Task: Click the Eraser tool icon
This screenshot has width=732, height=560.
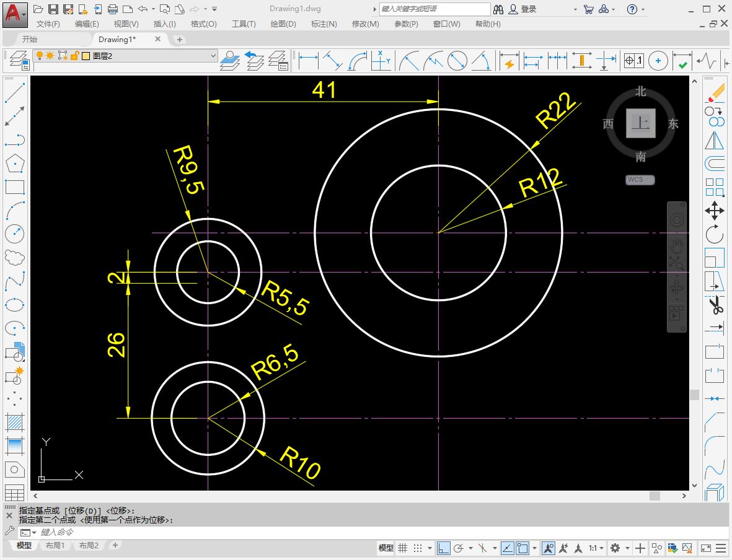Action: coord(715,93)
